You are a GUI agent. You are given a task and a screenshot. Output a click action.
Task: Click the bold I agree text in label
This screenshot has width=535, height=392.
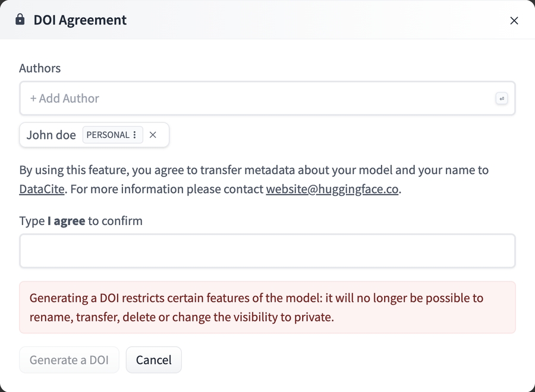[x=66, y=222]
